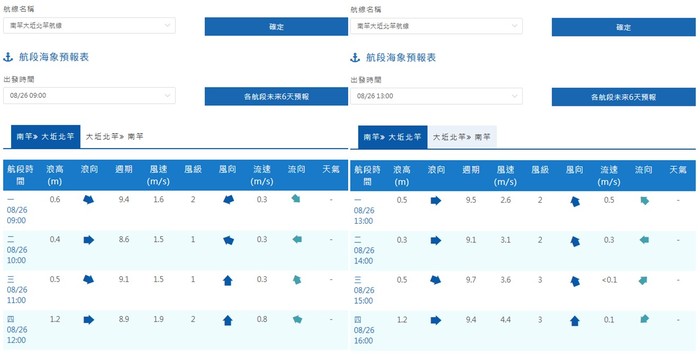Click the 08/26 16:00 segment time cell

tap(364, 330)
